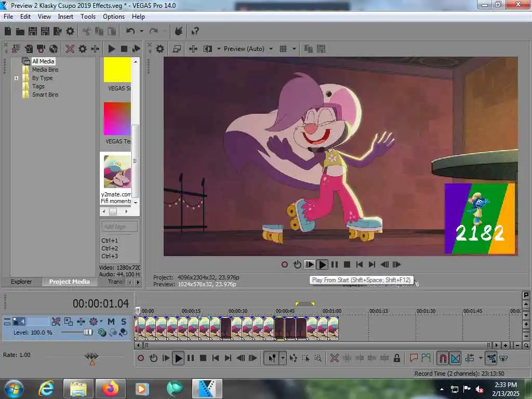Viewport: 532px width, 399px height.
Task: Open the undo history dropdown arrow
Action: tap(141, 32)
